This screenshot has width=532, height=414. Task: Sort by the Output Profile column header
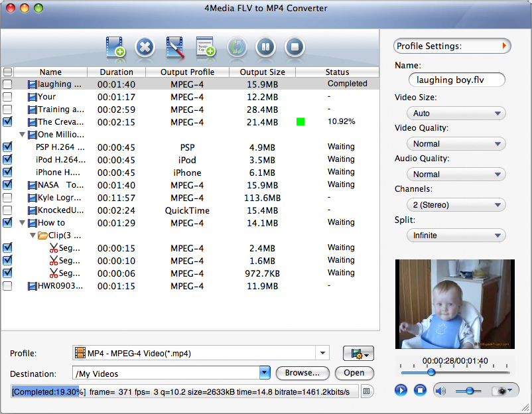click(187, 72)
